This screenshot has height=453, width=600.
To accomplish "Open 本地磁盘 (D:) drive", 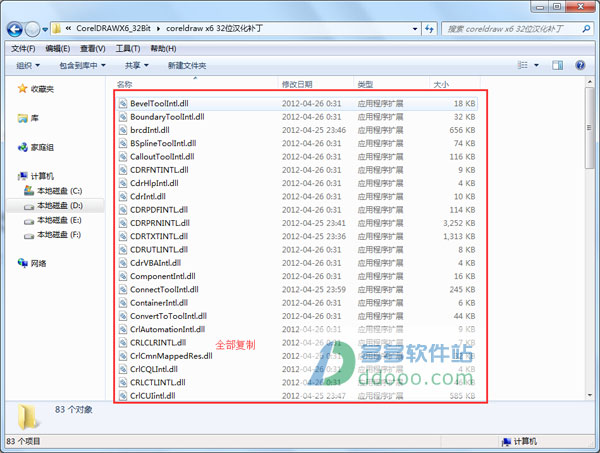I will coord(53,205).
